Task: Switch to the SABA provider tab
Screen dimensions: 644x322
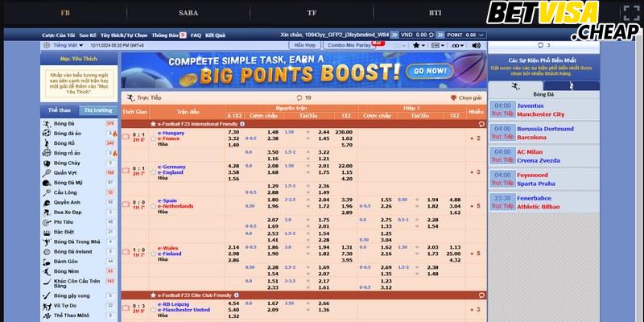Action: click(x=188, y=13)
